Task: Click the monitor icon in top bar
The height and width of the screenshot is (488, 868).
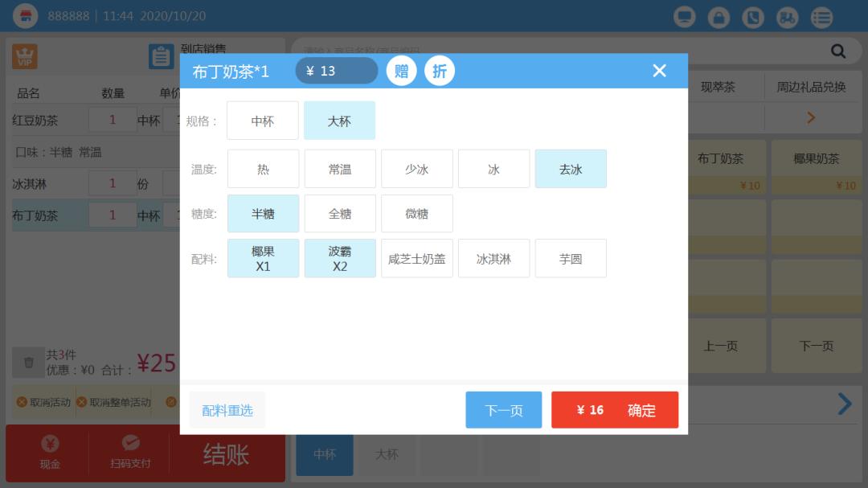Action: (x=685, y=17)
